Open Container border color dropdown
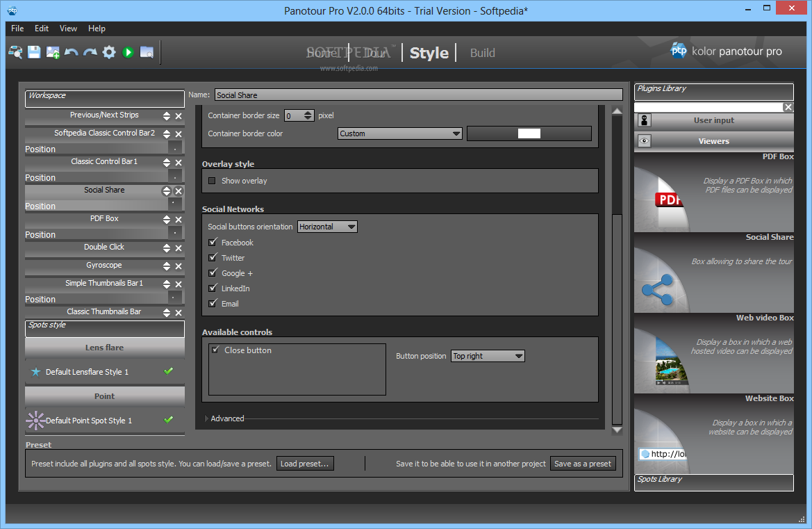 coord(399,133)
